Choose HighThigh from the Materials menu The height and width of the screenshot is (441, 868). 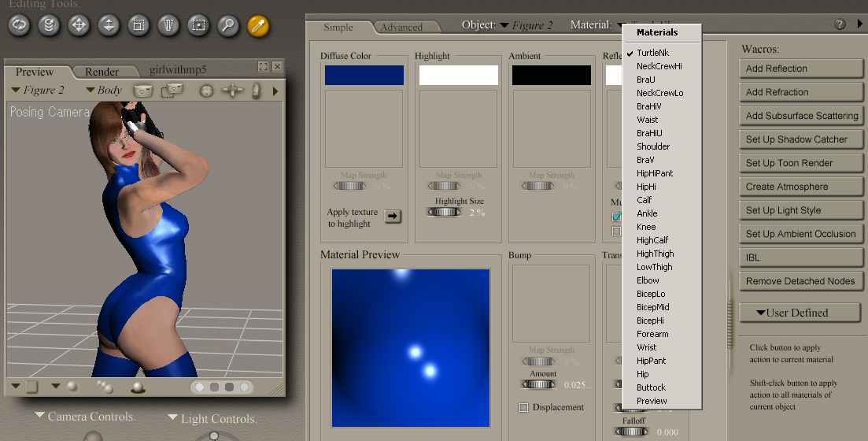pyautogui.click(x=655, y=254)
